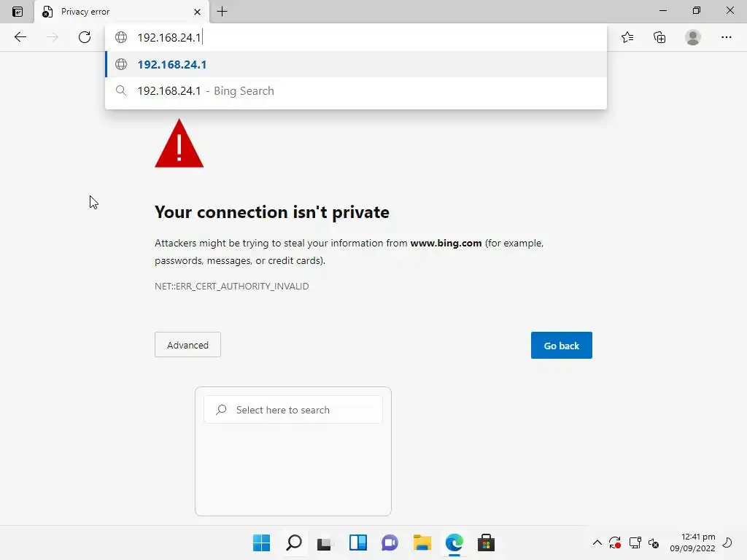Open tab actions menu icon
The image size is (747, 560).
point(18,12)
